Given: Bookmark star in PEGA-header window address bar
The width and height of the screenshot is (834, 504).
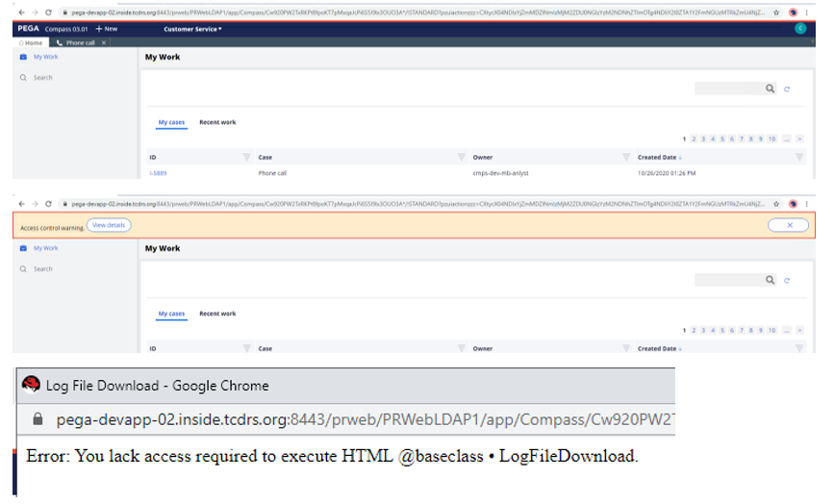Looking at the screenshot, I should tap(776, 13).
